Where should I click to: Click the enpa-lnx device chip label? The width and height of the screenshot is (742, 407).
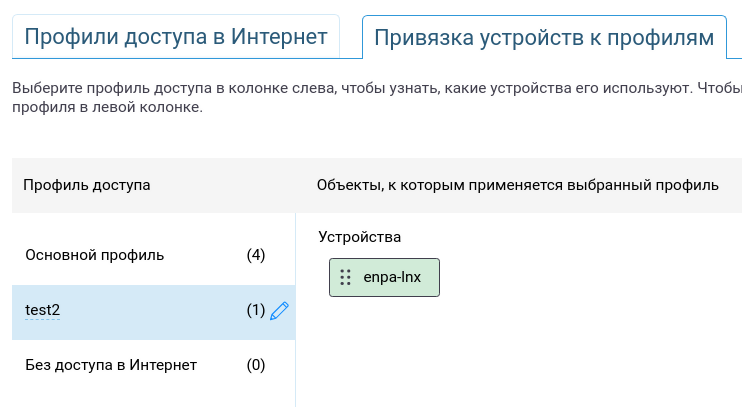(x=392, y=277)
